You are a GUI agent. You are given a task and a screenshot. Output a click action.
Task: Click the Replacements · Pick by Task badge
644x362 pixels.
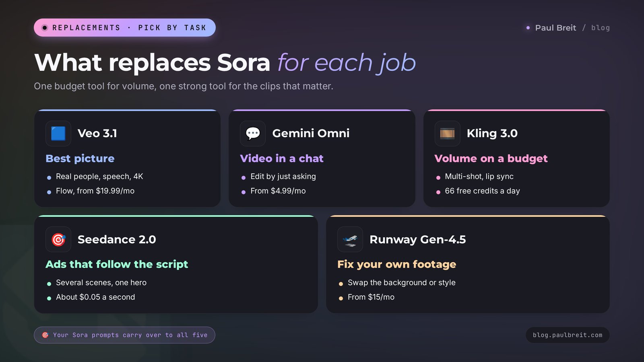point(125,28)
